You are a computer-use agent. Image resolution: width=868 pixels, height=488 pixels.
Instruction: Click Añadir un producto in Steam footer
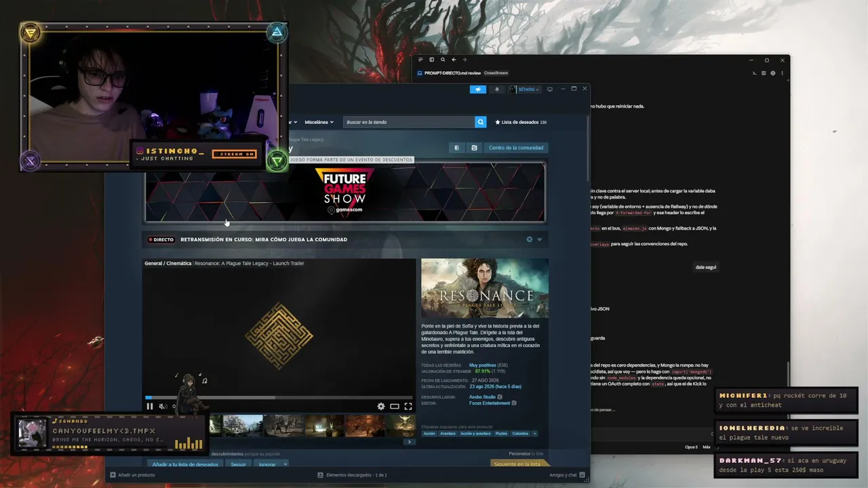(x=133, y=475)
